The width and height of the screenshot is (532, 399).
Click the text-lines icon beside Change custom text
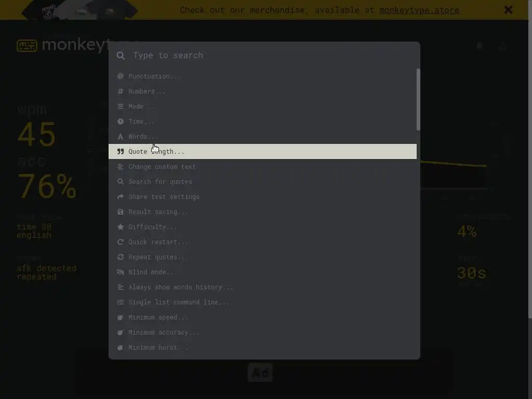tap(121, 167)
